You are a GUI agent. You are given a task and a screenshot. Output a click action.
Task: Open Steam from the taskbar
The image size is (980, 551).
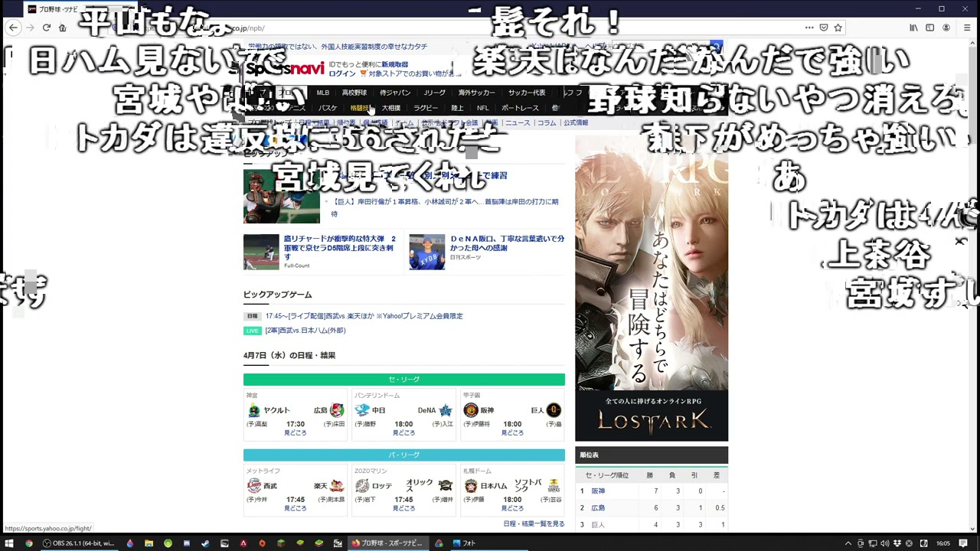coord(205,543)
